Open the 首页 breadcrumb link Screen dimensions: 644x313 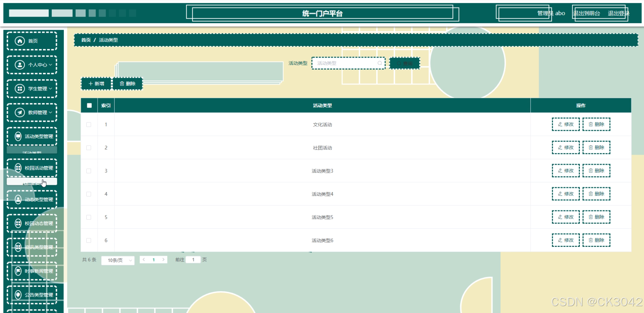[x=86, y=40]
